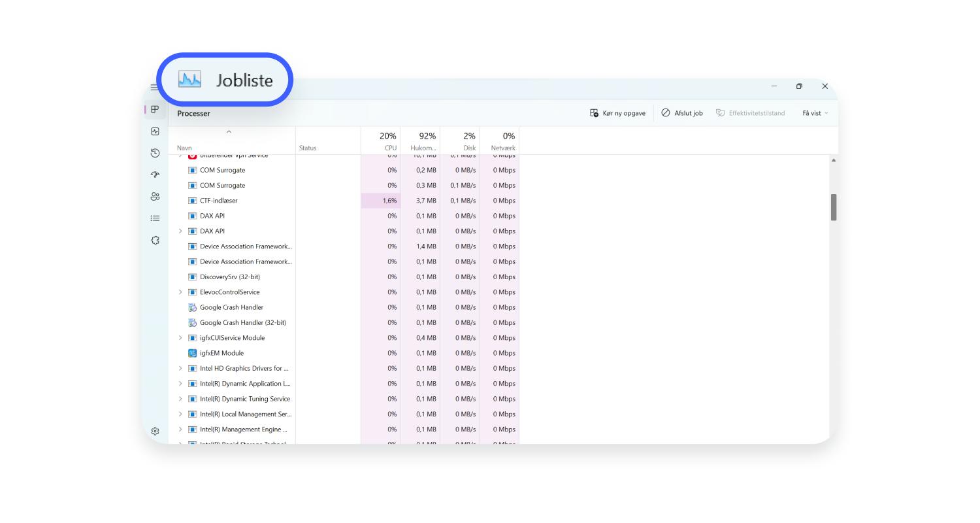The width and height of the screenshot is (980, 523).
Task: Click the Google Crash Handler (32-bit) icon
Action: pos(192,322)
